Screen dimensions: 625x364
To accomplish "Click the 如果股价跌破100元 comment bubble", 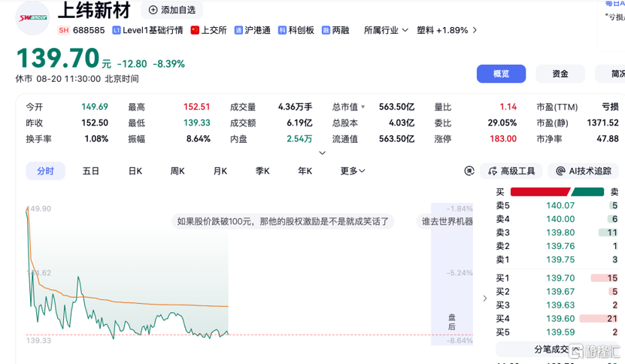I will (283, 221).
